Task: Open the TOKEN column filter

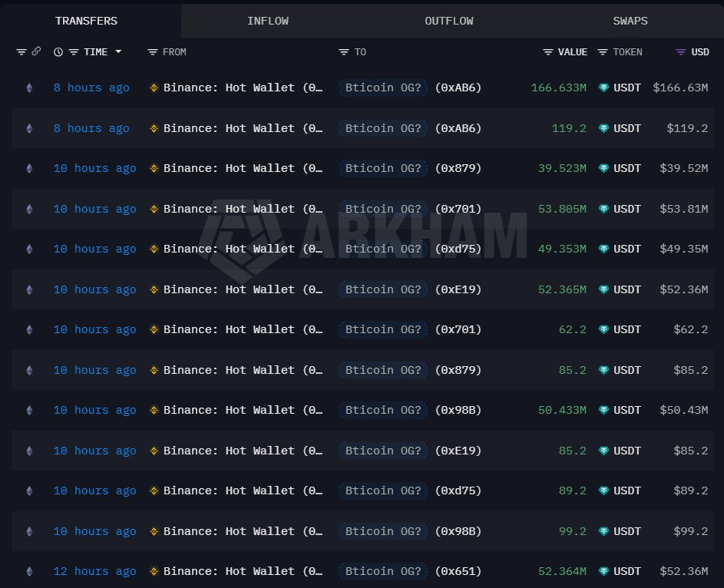Action: point(602,52)
